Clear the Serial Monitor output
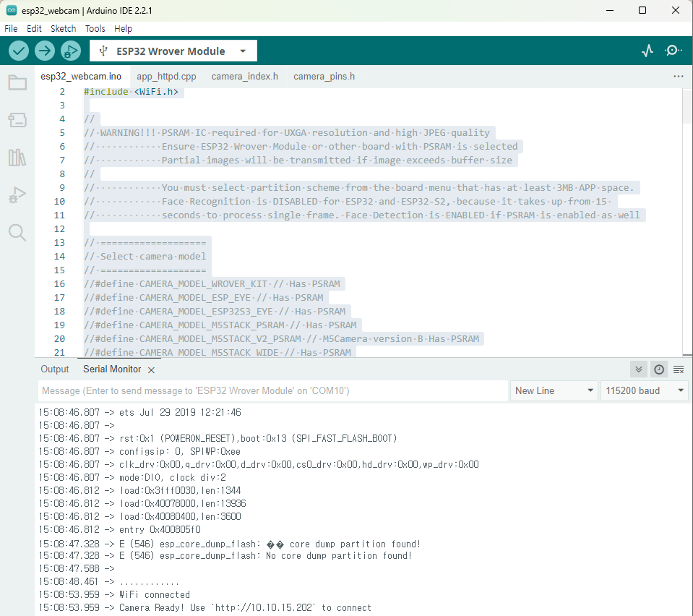 click(x=679, y=369)
